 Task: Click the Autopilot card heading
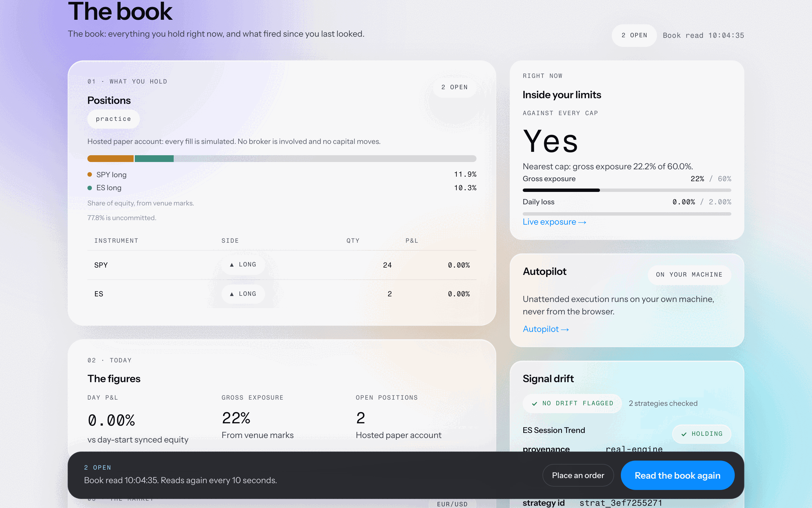[545, 271]
